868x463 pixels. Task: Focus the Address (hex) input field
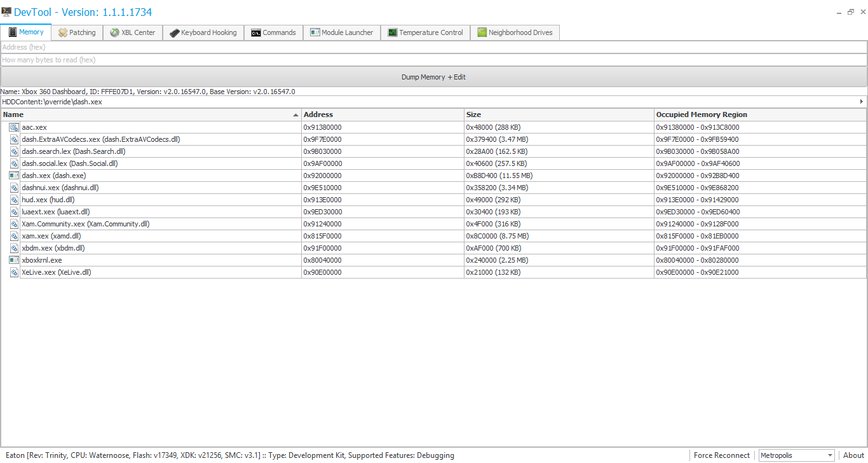(x=433, y=47)
